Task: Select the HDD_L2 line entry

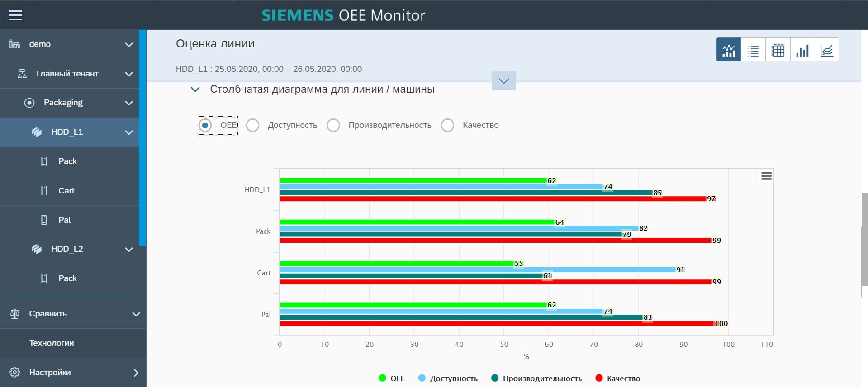Action: click(70, 249)
